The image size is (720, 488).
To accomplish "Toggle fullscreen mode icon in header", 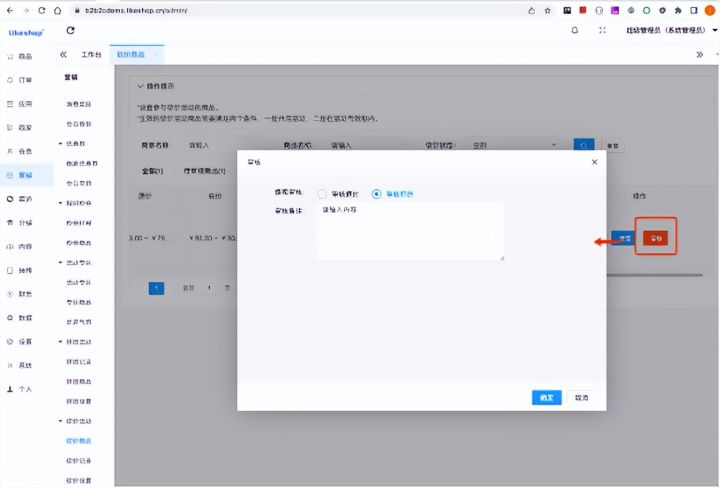I will point(602,30).
